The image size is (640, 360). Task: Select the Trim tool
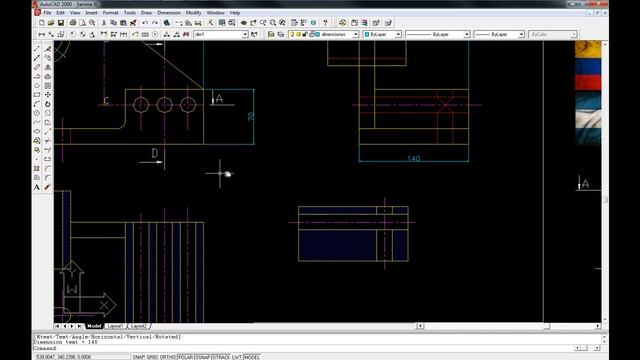[x=48, y=141]
